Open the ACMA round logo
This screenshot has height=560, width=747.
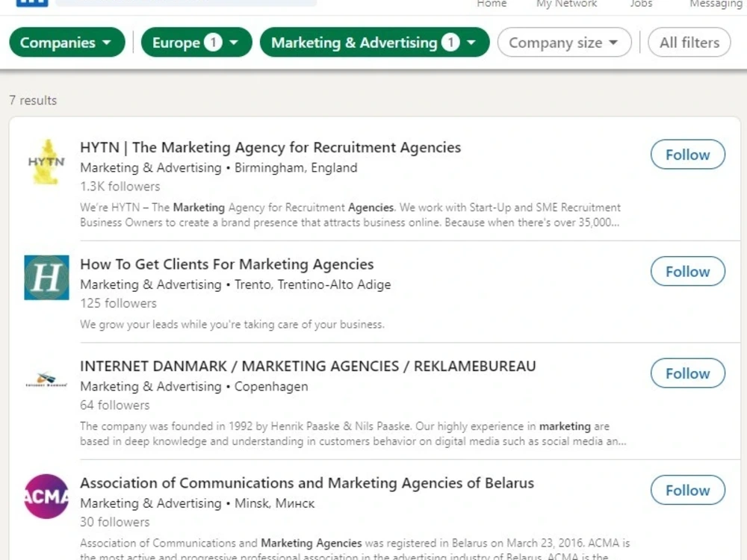pyautogui.click(x=46, y=497)
